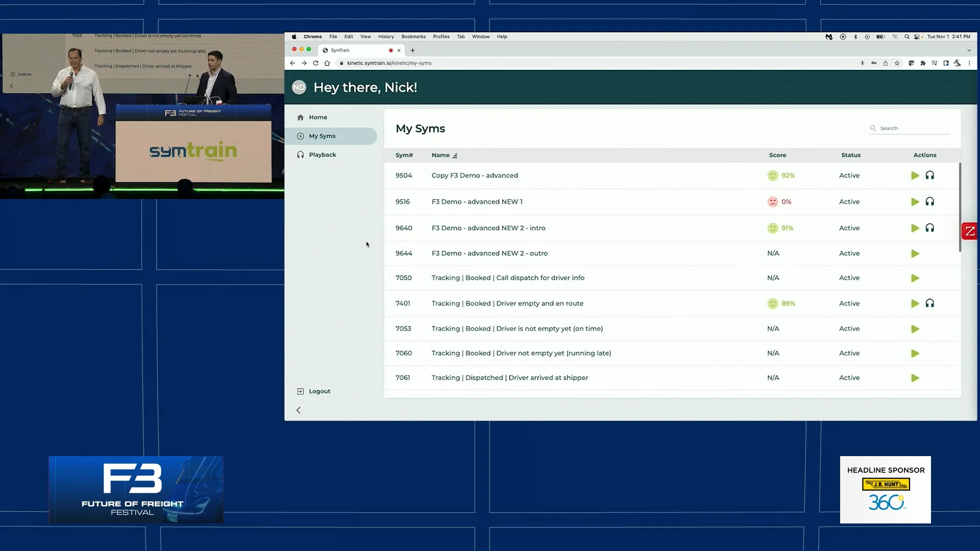Open the Bookmarks menu
Screen dimensions: 980x551
[x=413, y=37]
